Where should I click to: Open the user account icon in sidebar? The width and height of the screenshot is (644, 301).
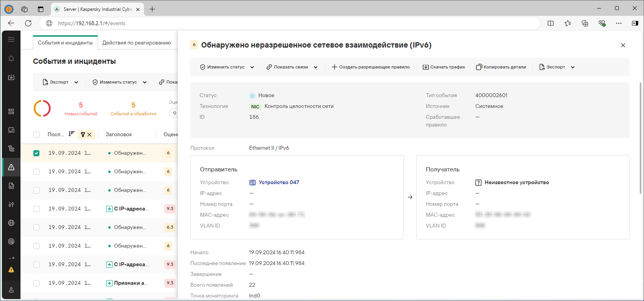pyautogui.click(x=11, y=290)
